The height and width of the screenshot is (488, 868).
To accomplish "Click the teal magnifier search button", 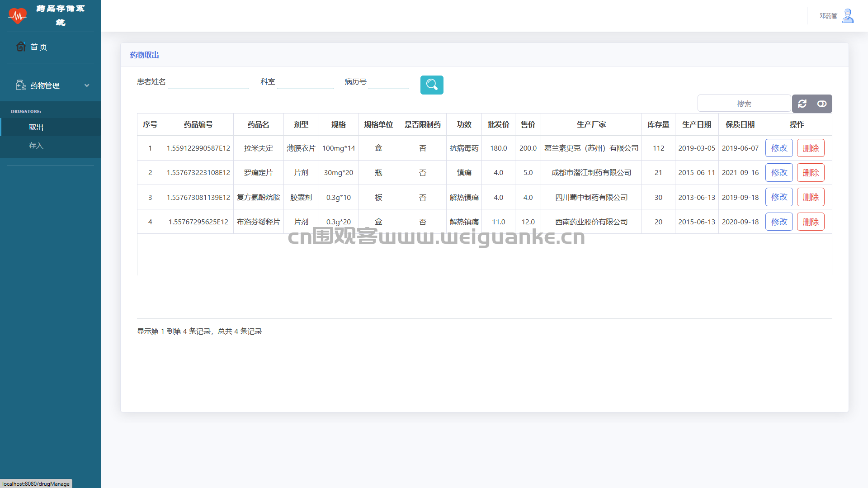I will tap(431, 85).
